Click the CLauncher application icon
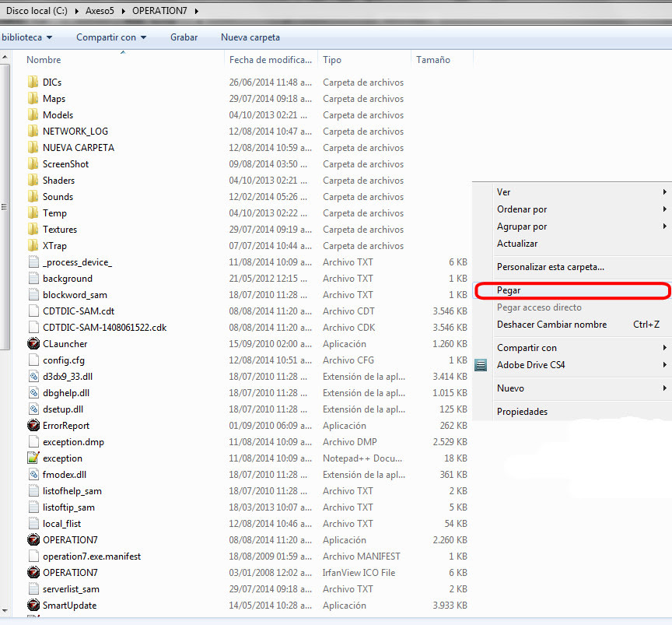Viewport: 672px width, 625px height. point(33,343)
